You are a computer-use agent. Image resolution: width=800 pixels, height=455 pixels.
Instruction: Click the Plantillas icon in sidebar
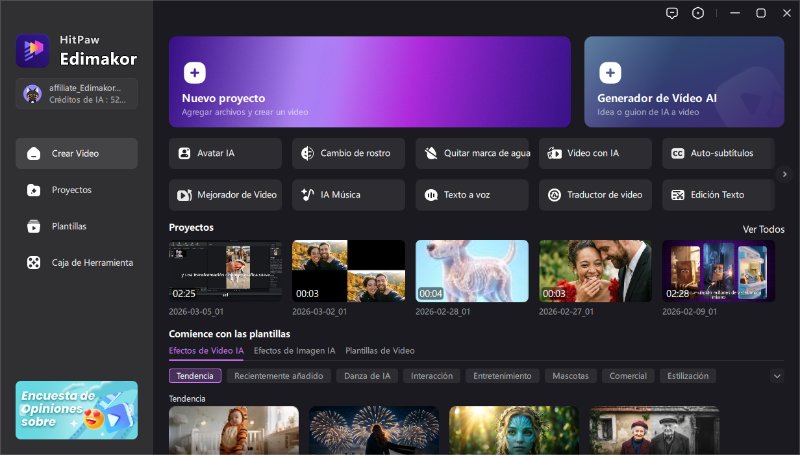click(33, 226)
